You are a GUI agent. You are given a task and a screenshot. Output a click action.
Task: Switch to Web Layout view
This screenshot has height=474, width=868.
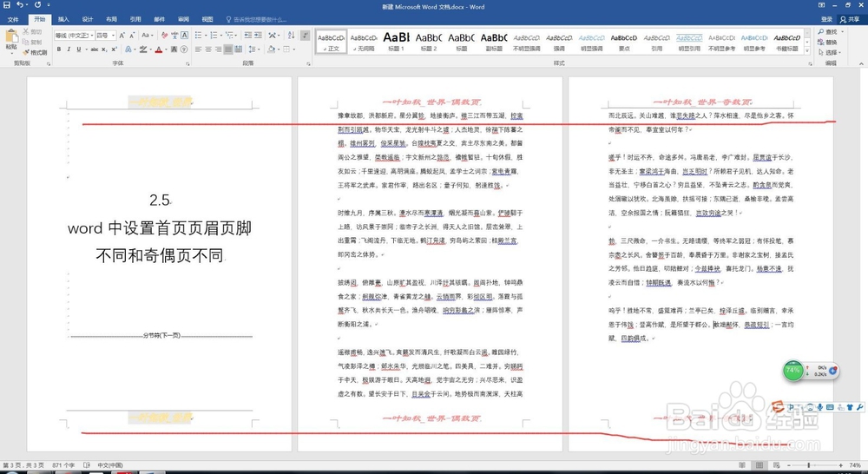click(777, 465)
